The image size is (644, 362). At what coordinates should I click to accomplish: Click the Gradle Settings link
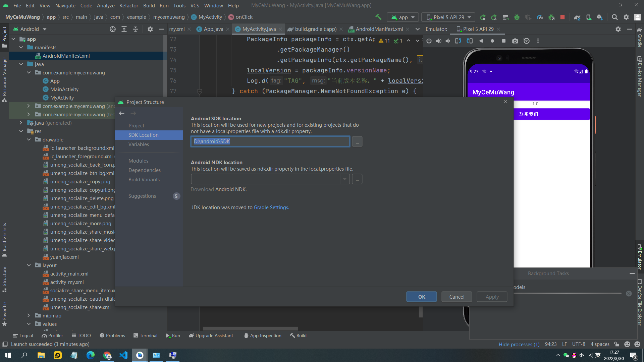tap(271, 207)
